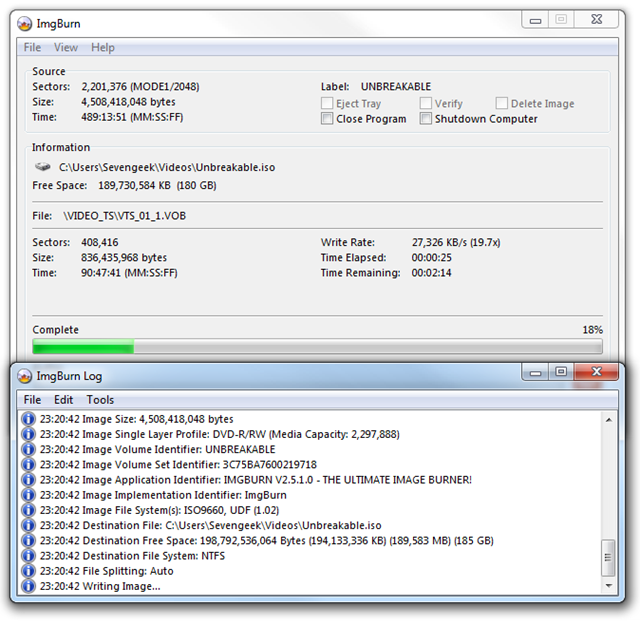640x625 pixels.
Task: Open Tools menu in ImgBurn Log window
Action: point(100,400)
